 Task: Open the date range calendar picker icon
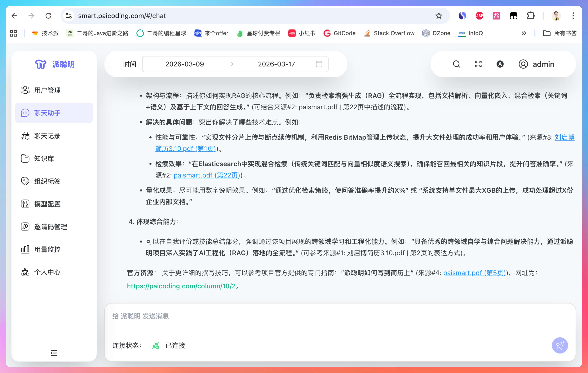pyautogui.click(x=319, y=64)
